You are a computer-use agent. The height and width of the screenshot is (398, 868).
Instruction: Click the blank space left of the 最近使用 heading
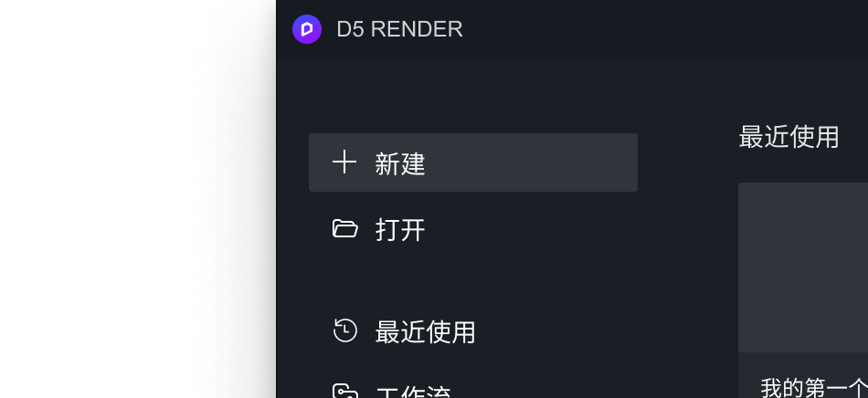(x=688, y=137)
